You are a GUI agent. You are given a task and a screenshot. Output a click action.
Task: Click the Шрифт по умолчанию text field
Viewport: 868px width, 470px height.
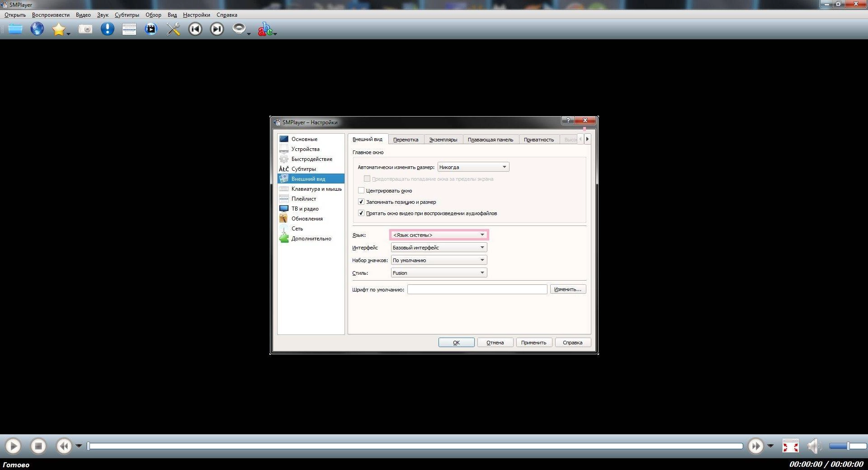point(477,289)
